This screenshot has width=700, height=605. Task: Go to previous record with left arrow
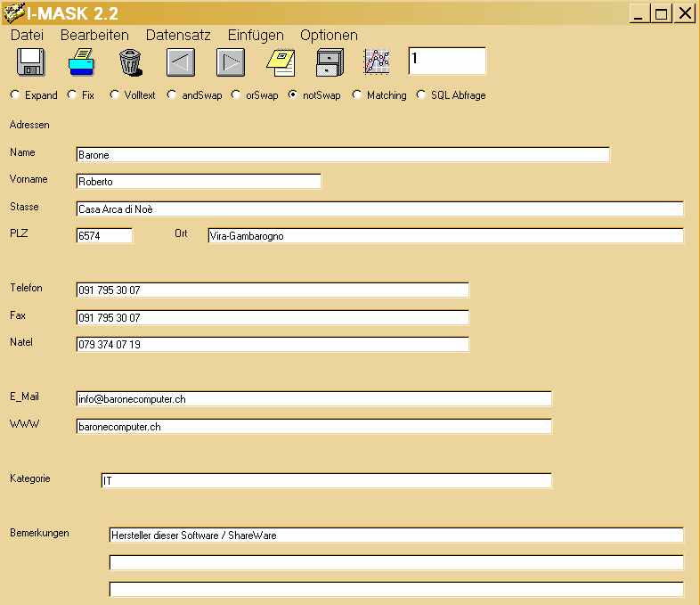click(x=181, y=62)
